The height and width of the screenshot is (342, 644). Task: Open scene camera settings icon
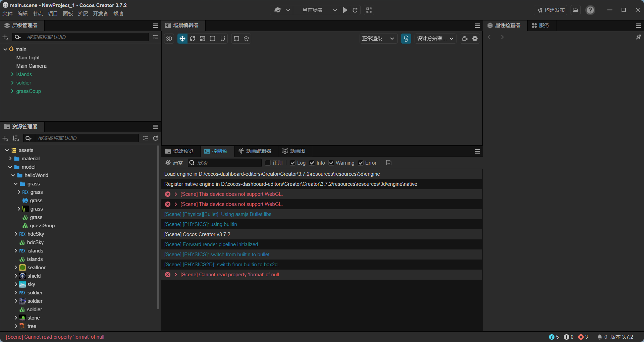pyautogui.click(x=465, y=39)
